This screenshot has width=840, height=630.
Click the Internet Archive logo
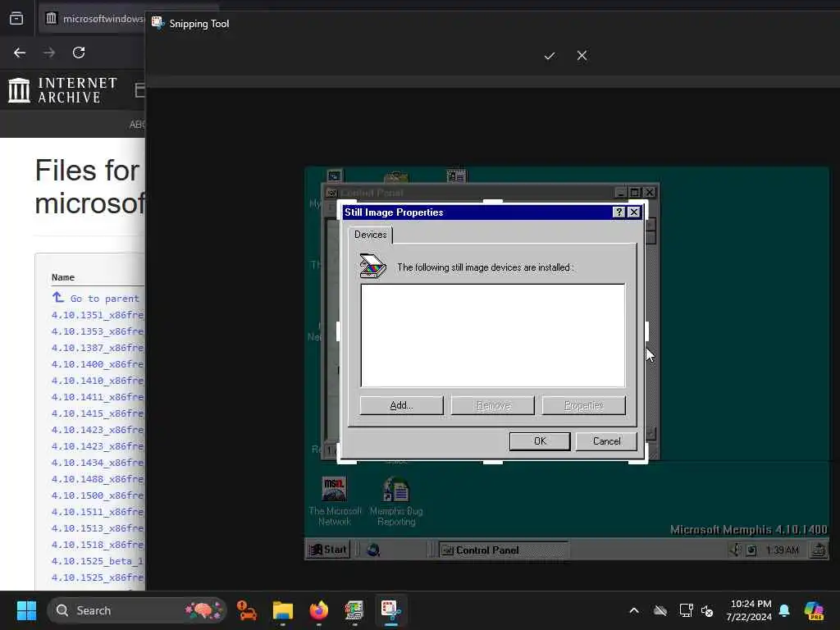coord(62,90)
